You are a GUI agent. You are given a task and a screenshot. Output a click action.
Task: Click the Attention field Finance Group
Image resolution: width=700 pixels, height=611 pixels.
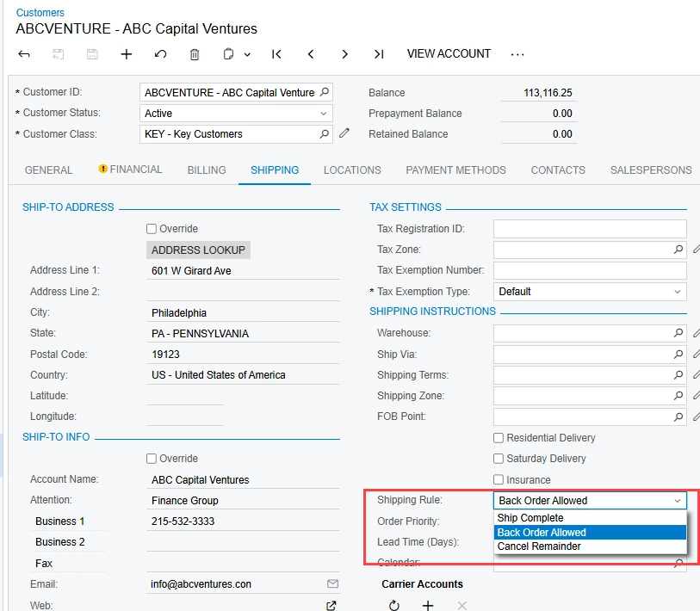(243, 500)
